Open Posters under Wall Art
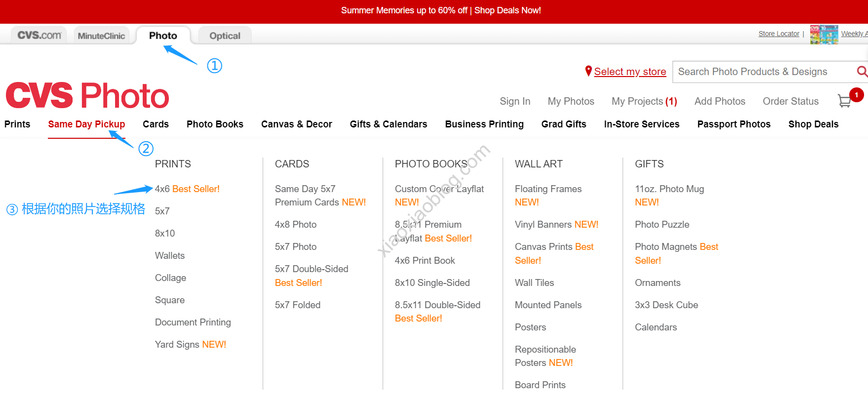 pos(530,327)
